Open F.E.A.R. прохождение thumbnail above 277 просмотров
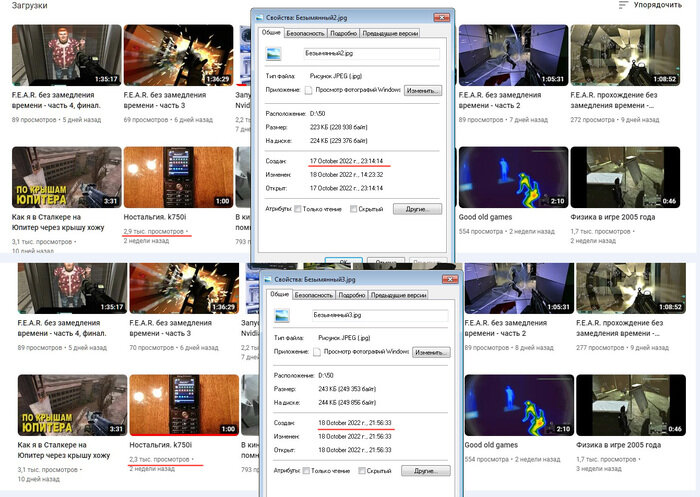This screenshot has height=497, width=700. pos(631,288)
